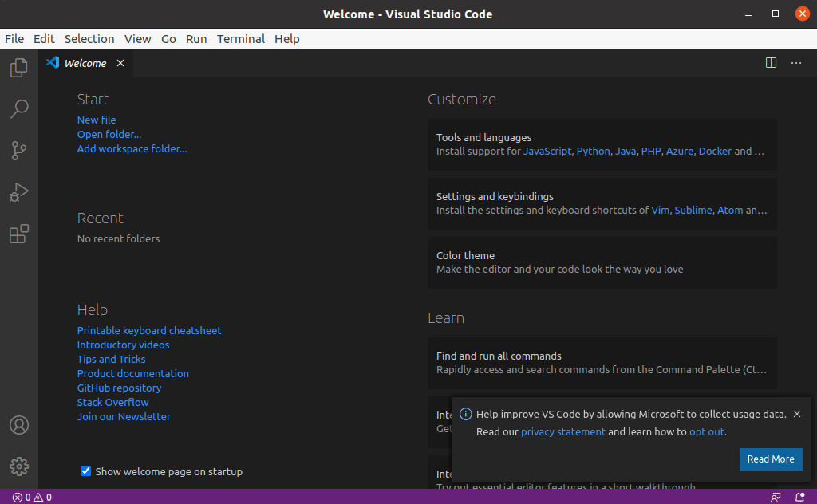The image size is (817, 504).
Task: Open the Manage gear icon
Action: click(18, 467)
